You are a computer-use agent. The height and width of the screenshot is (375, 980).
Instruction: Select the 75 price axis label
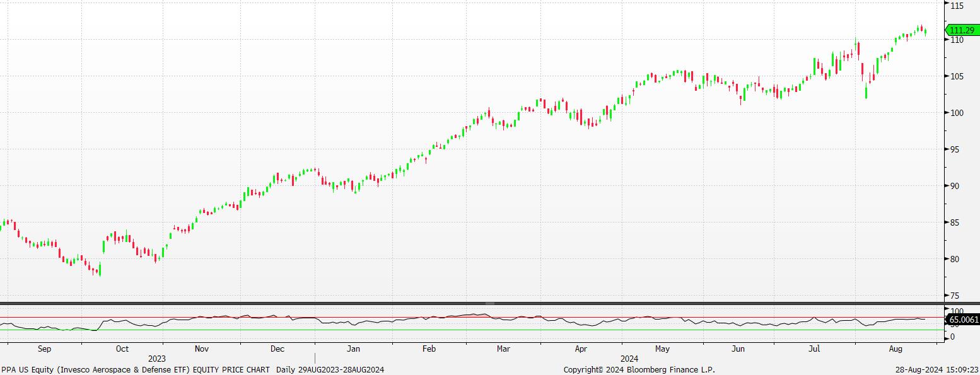pos(954,296)
